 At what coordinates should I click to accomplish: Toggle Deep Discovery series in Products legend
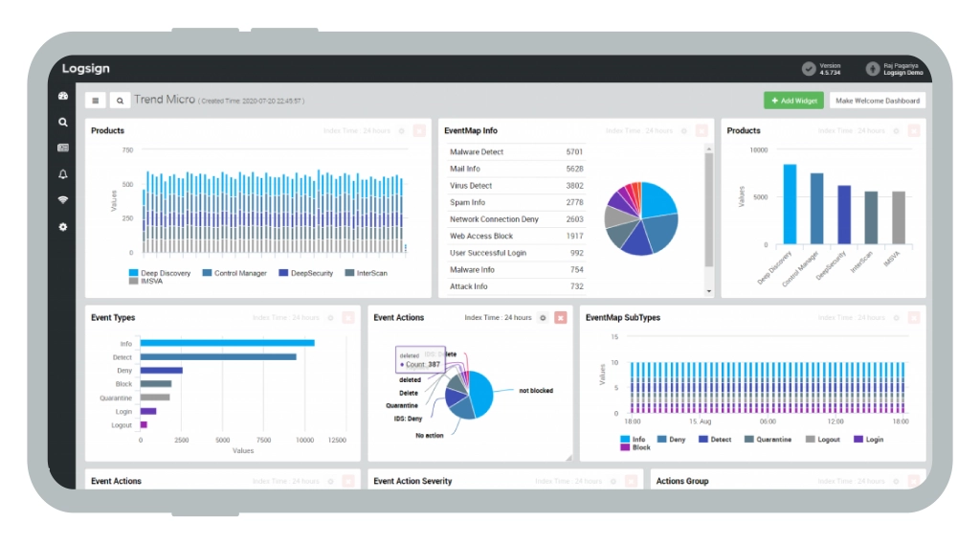tap(160, 273)
